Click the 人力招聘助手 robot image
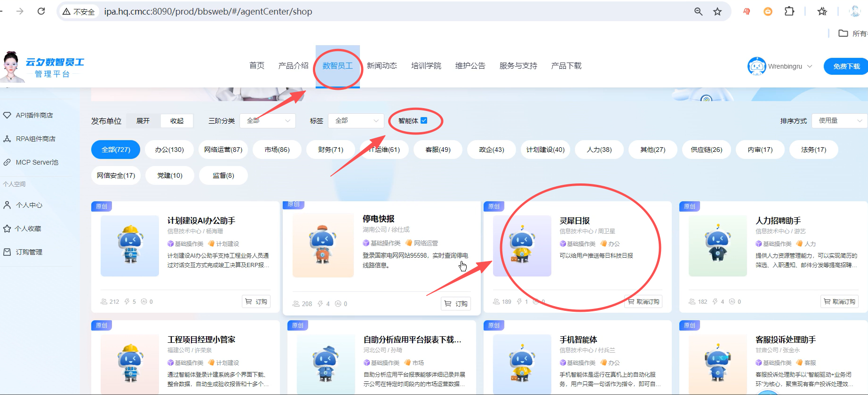This screenshot has height=395, width=868. pos(718,245)
